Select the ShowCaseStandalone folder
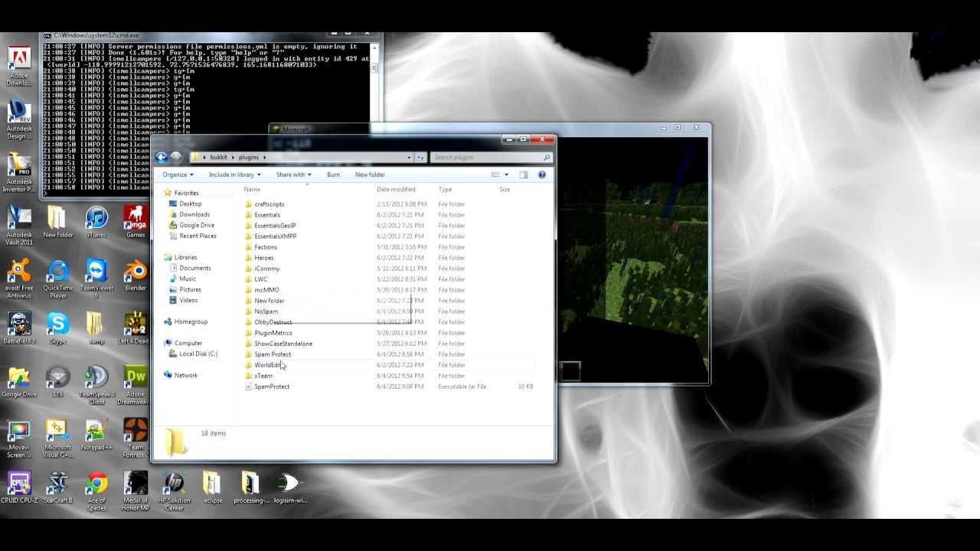This screenshot has width=980, height=551. (x=283, y=344)
